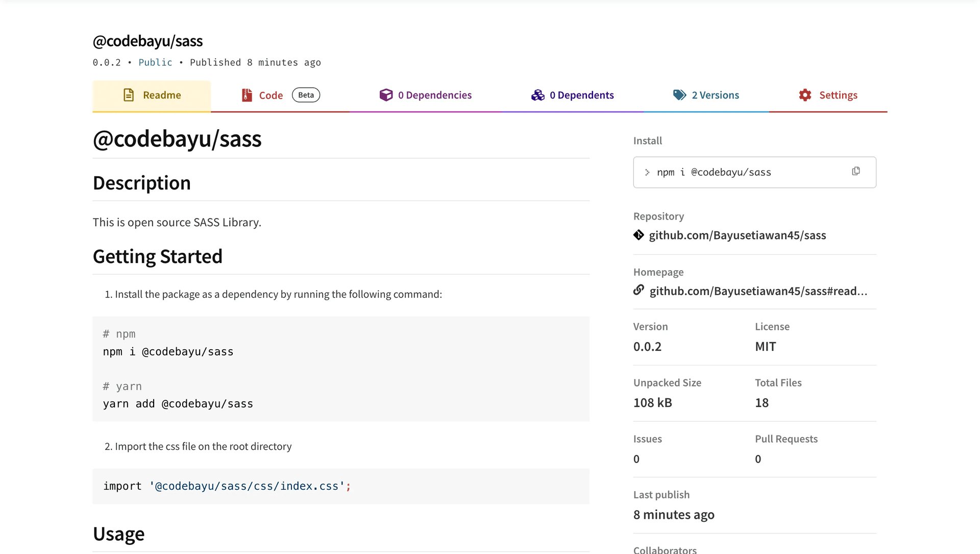Switch to the Readme tab
Image resolution: width=980 pixels, height=554 pixels.
152,95
